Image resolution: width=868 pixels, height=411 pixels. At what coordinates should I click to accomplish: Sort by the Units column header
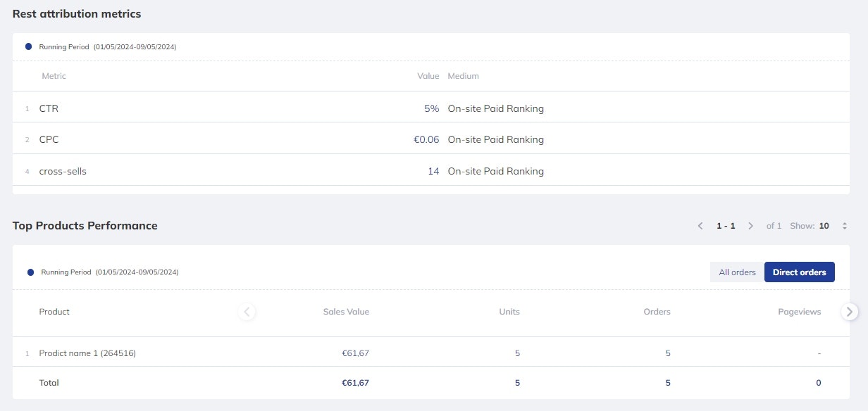[509, 312]
